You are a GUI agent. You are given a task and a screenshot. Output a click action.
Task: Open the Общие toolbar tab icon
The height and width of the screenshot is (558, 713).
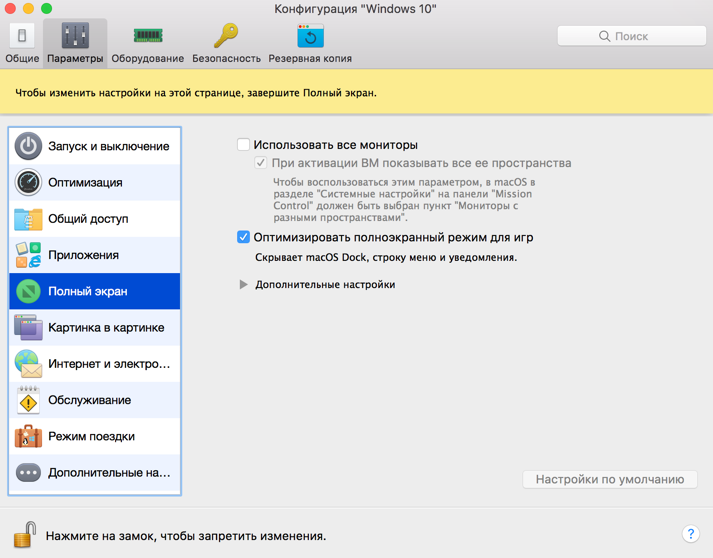point(21,35)
